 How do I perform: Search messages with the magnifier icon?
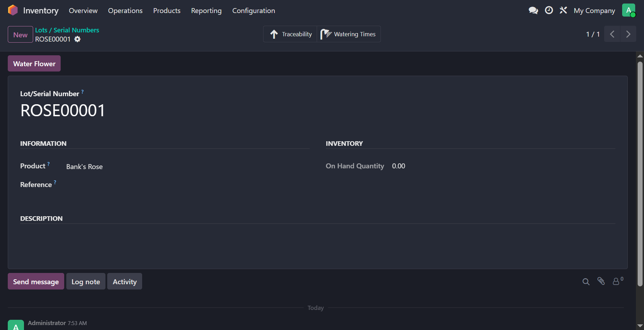(x=586, y=281)
